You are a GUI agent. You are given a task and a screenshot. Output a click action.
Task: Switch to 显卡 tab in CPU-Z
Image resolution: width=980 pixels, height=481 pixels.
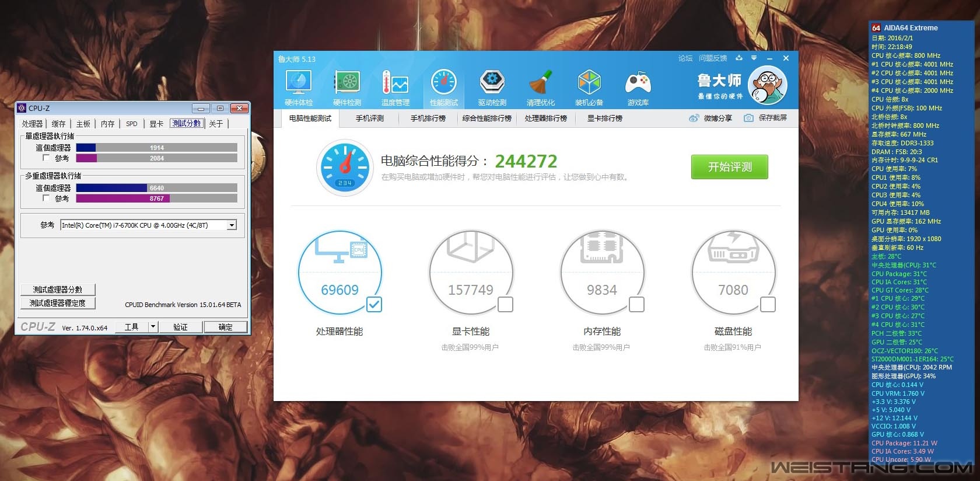[x=156, y=124]
